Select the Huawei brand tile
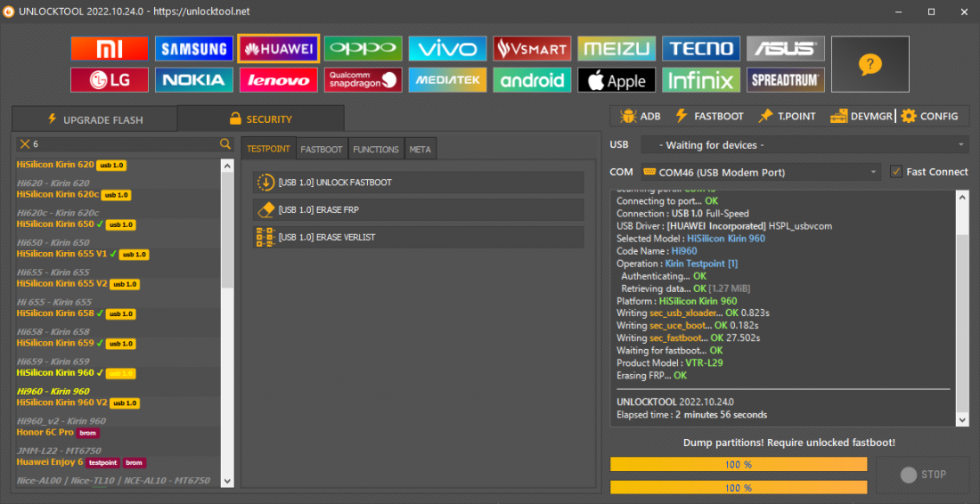Image resolution: width=980 pixels, height=504 pixels. [278, 48]
